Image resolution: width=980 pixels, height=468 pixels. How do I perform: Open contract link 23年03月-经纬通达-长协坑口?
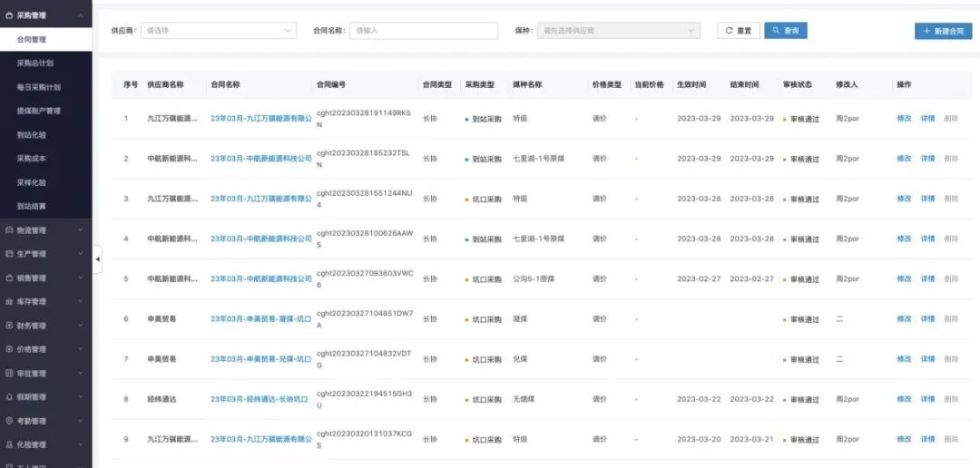point(260,399)
